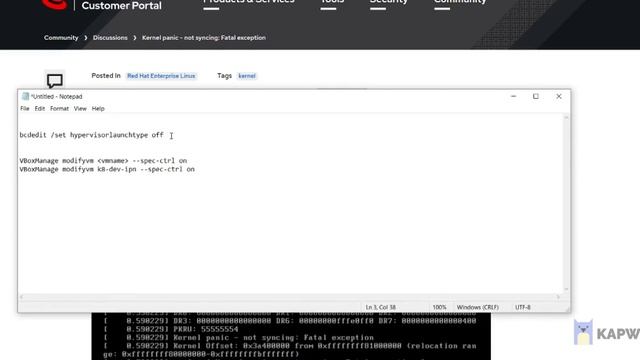This screenshot has height=360, width=640.
Task: Open the Notepad File menu
Action: [x=24, y=109]
